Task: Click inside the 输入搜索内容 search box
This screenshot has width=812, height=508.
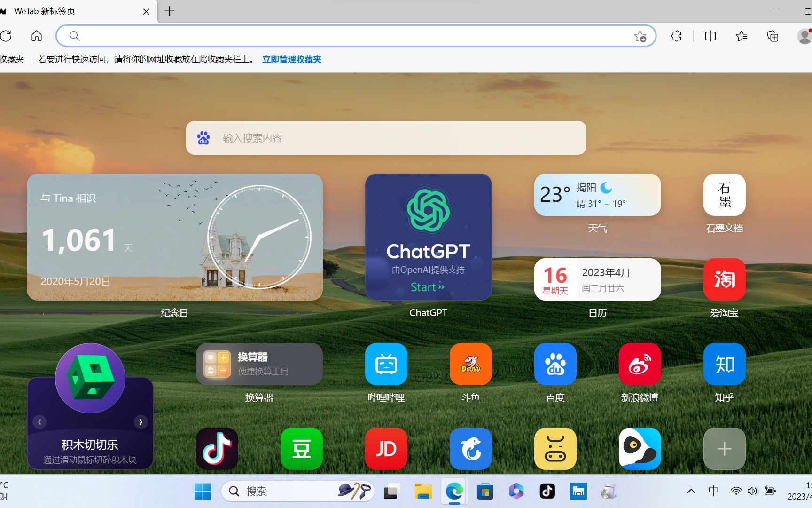Action: click(x=385, y=138)
